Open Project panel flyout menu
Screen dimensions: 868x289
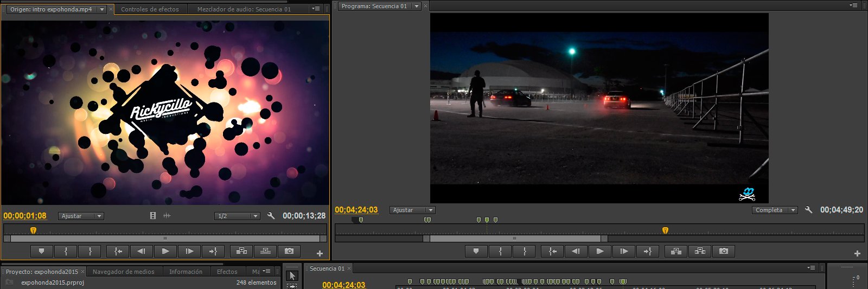pyautogui.click(x=267, y=271)
